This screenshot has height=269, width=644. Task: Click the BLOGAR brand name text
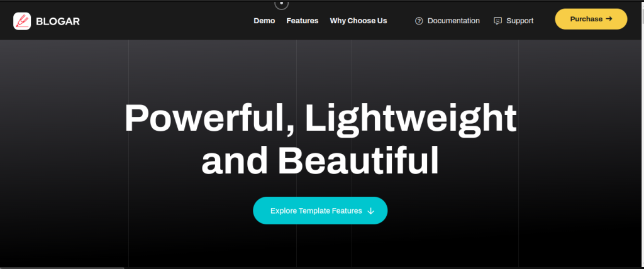tap(58, 21)
